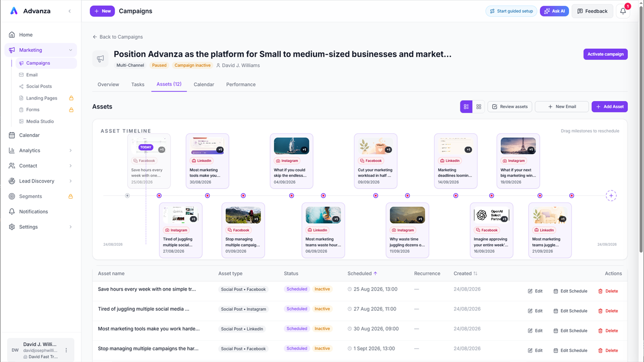
Task: Click the add milestone plus circle on the timeline
Action: [611, 196]
